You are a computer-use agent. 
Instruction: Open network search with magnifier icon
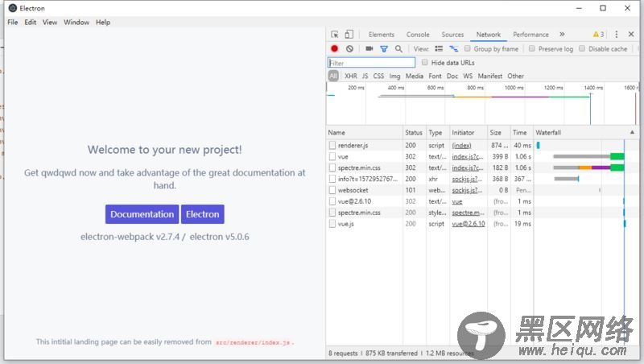398,48
